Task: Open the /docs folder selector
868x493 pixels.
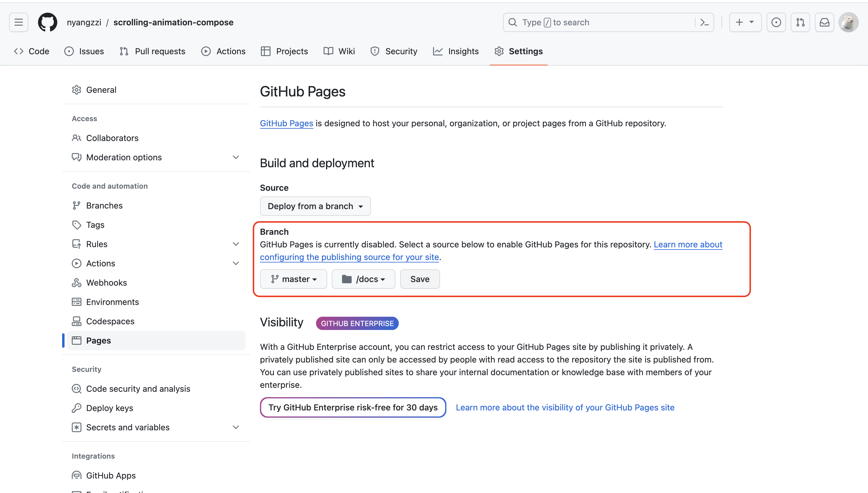Action: [363, 279]
